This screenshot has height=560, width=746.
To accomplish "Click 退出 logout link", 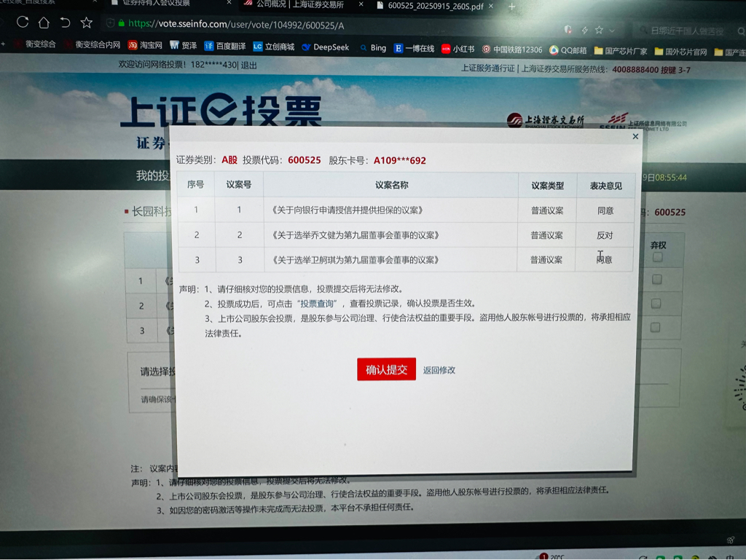I will click(x=248, y=66).
